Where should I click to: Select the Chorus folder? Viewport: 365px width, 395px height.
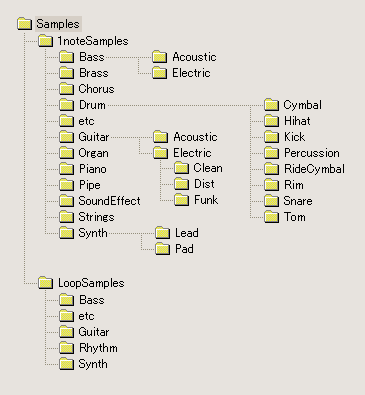point(87,89)
